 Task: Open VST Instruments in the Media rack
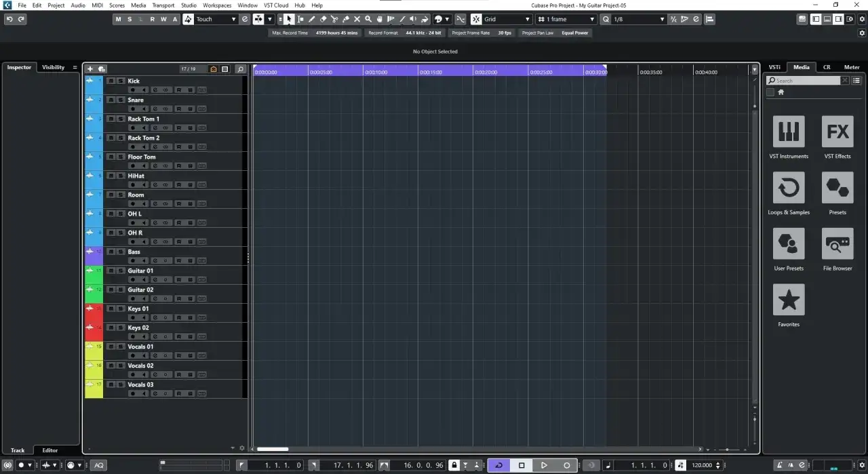point(789,132)
